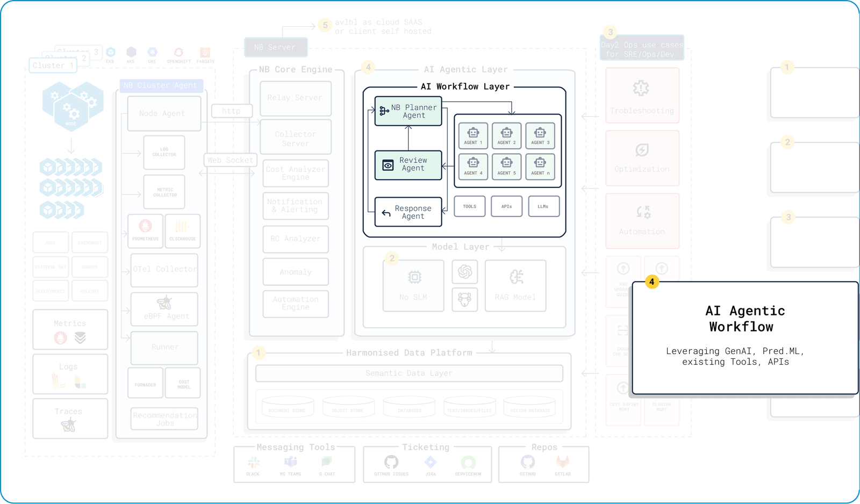Click the Forwader box
860x504 pixels.
point(145,383)
